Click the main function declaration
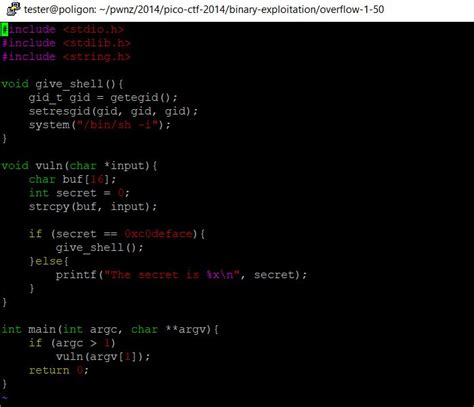This screenshot has height=407, width=474. pyautogui.click(x=110, y=329)
